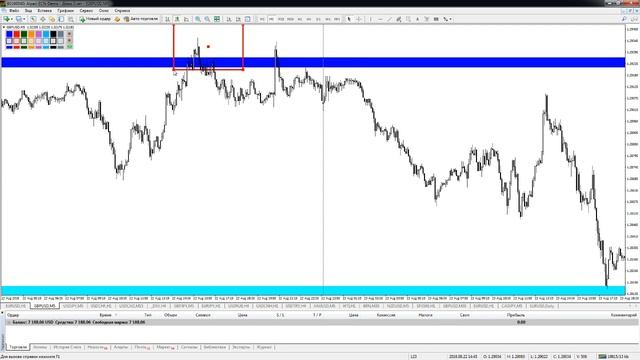The image size is (640, 360).
Task: Open the Navigator panel icon
Action: tap(52, 19)
